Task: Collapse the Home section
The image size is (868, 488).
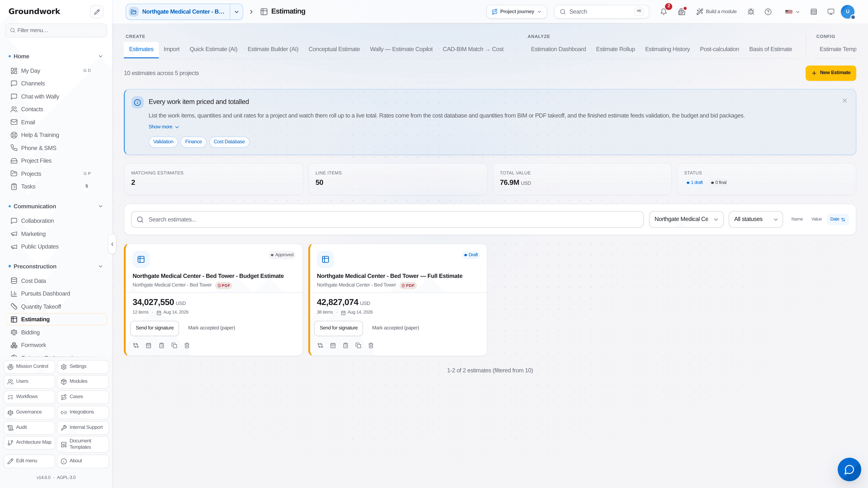Action: pos(100,56)
